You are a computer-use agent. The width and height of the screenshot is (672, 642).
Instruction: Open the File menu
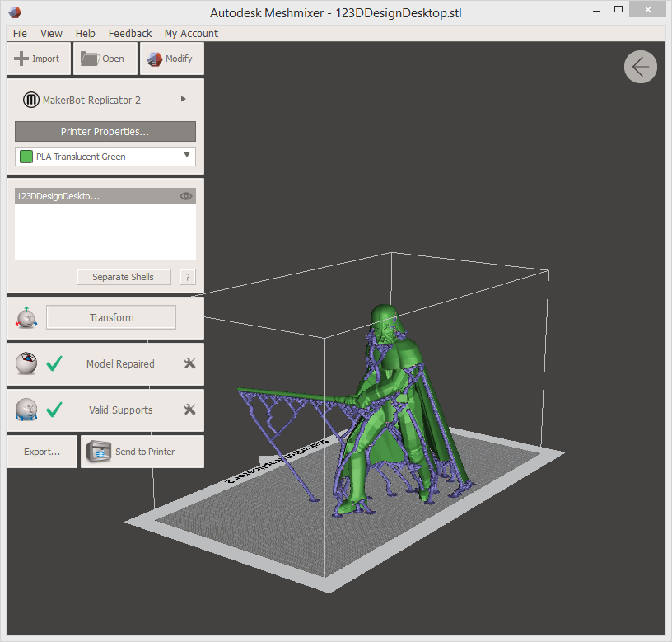(20, 34)
